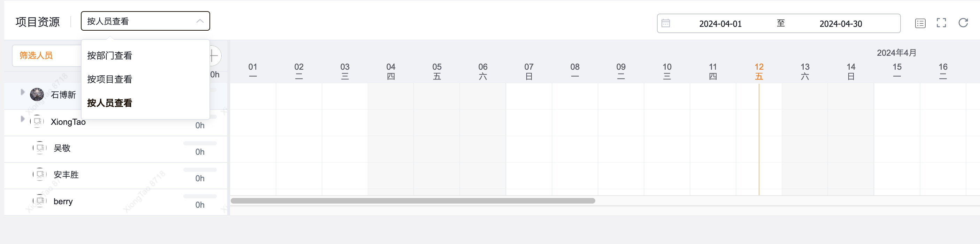This screenshot has width=980, height=244.
Task: Select day 12 in the timeline header
Action: coord(759,71)
